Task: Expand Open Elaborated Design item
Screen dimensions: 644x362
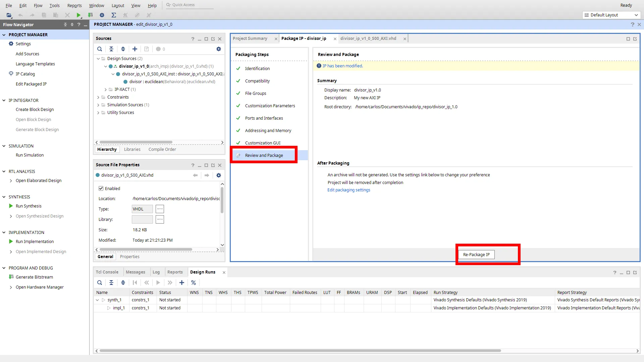Action: [x=11, y=181]
